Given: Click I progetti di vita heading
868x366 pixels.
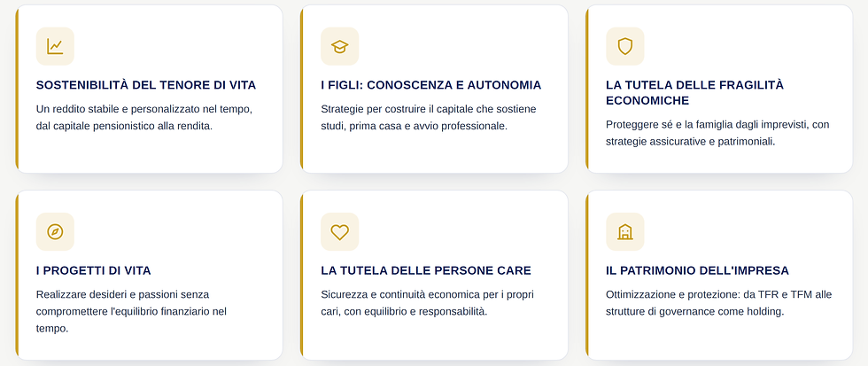Looking at the screenshot, I should pos(94,271).
